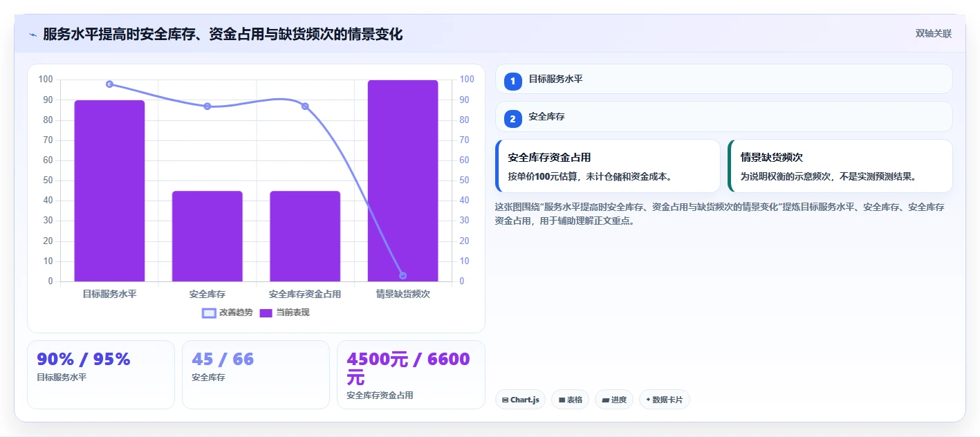Click the number 2 badge for 安全库存

(513, 119)
